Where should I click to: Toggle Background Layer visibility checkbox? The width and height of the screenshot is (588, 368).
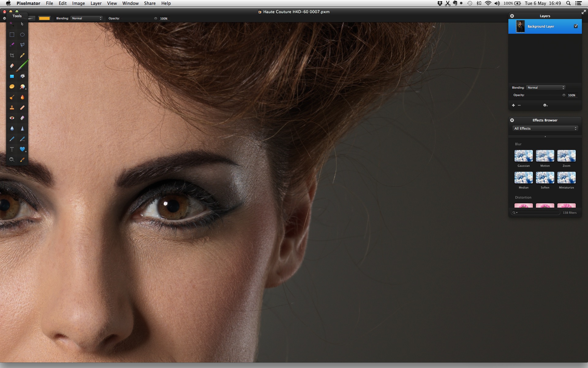click(x=576, y=26)
